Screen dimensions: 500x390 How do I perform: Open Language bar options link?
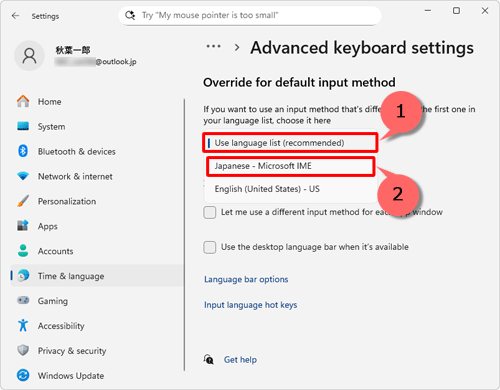pos(246,279)
